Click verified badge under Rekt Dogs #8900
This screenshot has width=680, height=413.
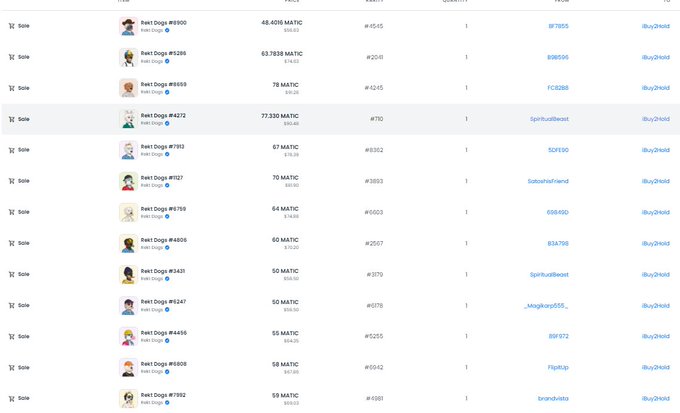pyautogui.click(x=167, y=30)
